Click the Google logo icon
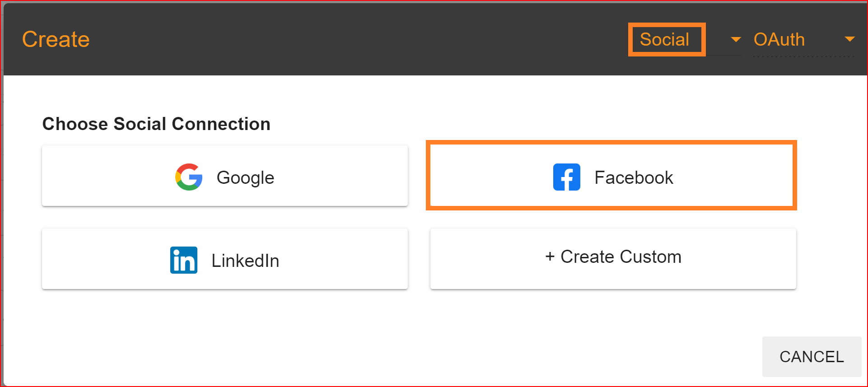This screenshot has height=387, width=868. 189,177
